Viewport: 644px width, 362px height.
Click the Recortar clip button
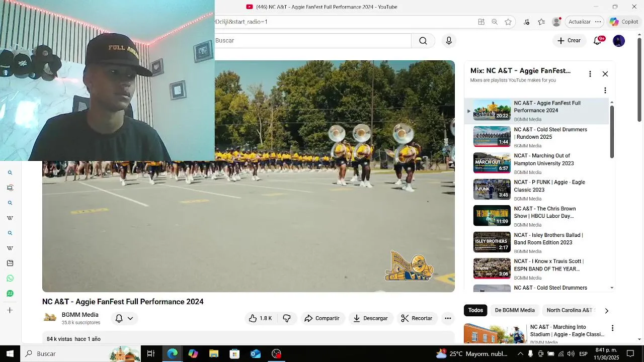(x=417, y=318)
